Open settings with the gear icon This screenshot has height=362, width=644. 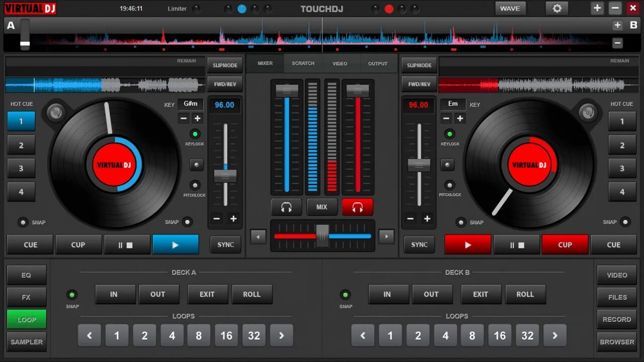[x=557, y=8]
